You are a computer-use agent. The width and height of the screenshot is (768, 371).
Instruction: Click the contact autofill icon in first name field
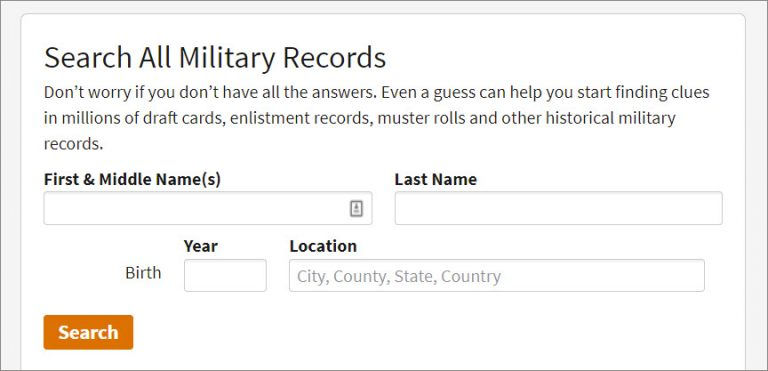click(x=356, y=209)
